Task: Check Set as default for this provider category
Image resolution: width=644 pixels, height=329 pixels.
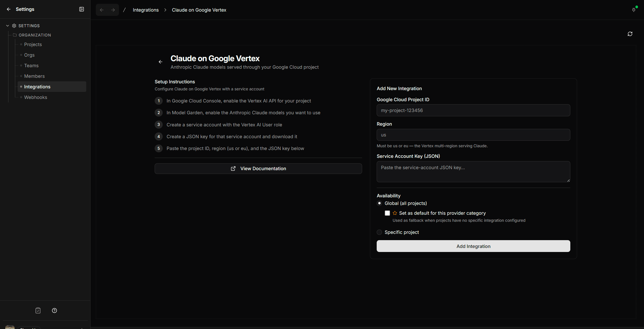Action: 387,213
